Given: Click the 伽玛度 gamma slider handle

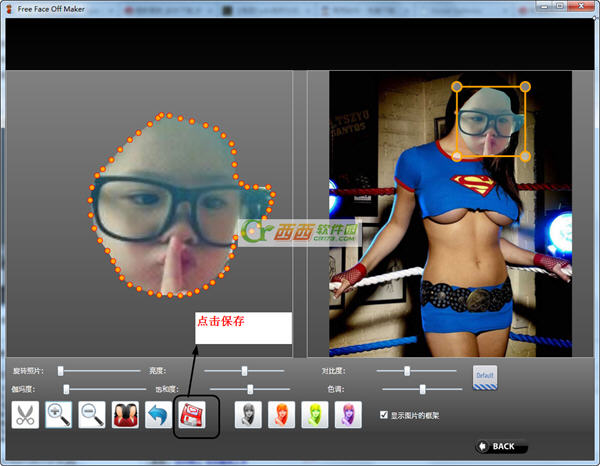Looking at the screenshot, I should [x=67, y=388].
